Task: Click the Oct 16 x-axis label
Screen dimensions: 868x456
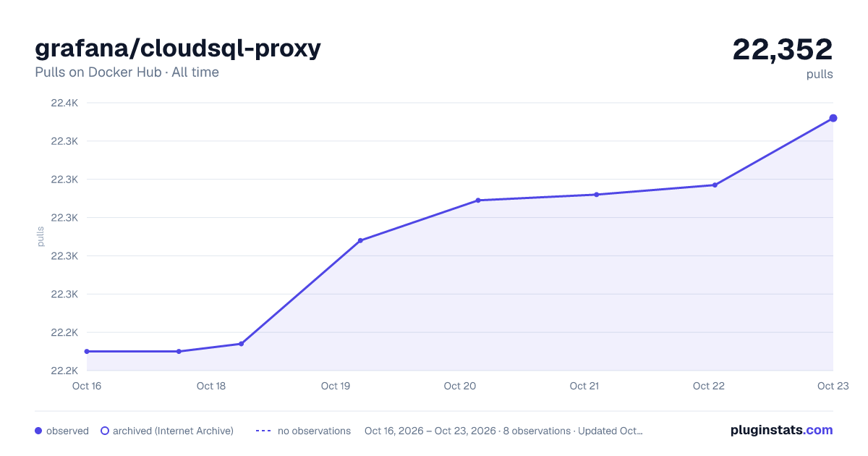Action: (x=87, y=386)
